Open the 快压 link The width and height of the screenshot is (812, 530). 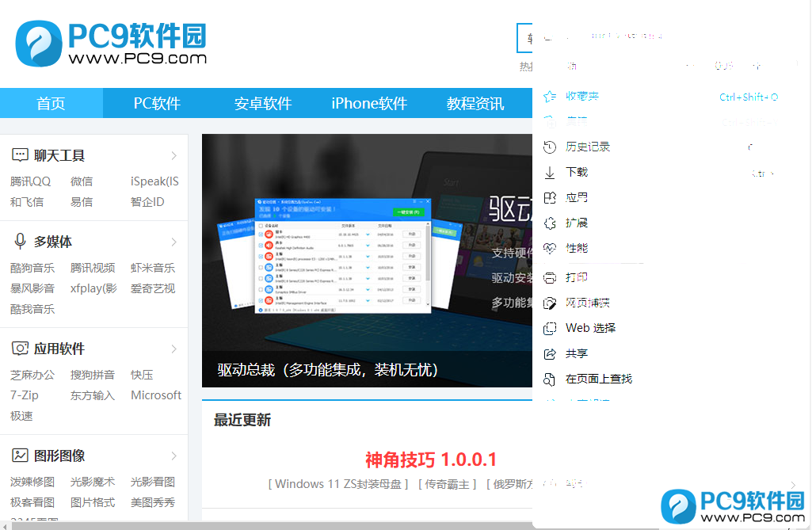[x=142, y=375]
